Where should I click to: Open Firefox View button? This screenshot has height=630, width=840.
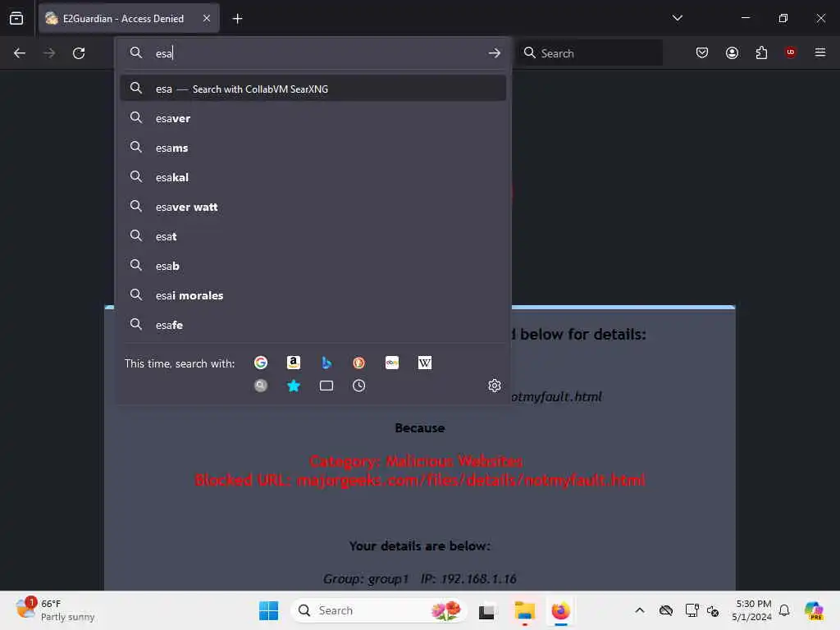[x=16, y=18]
